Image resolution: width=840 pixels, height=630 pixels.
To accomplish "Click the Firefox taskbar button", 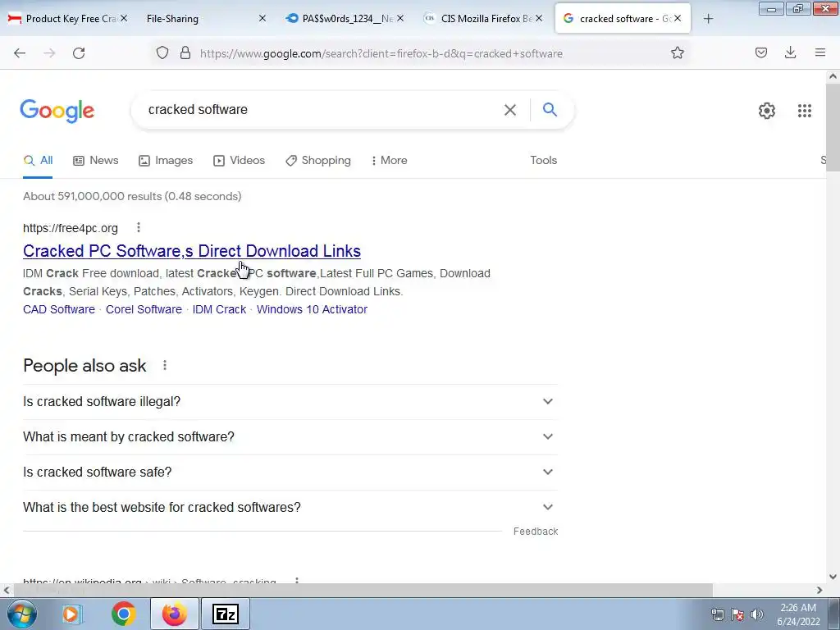I will coord(174,614).
